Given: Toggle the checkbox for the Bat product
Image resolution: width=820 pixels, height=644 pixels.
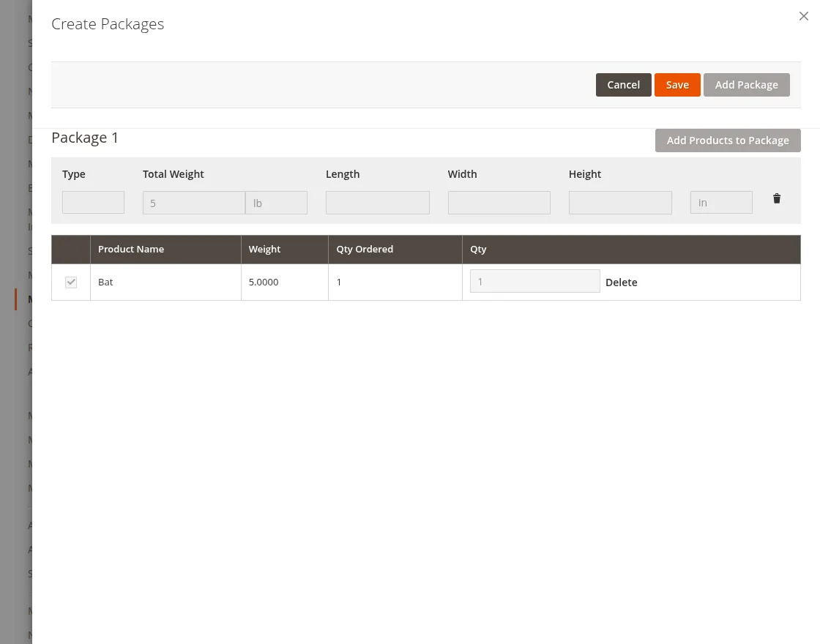Looking at the screenshot, I should [x=71, y=282].
